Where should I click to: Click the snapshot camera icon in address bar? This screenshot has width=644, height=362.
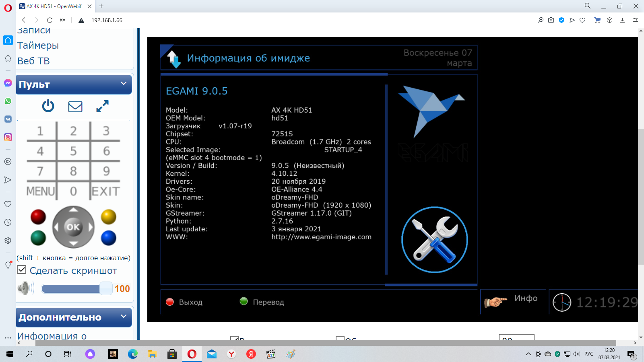click(551, 20)
